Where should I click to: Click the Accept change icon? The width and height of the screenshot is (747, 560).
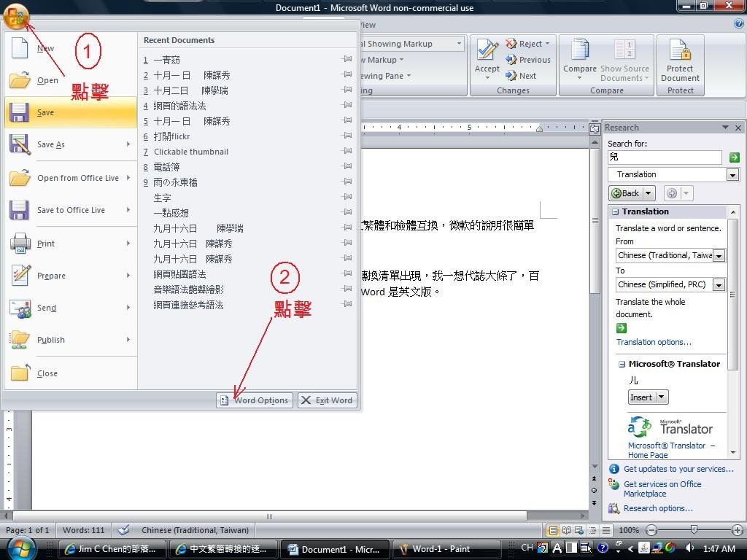pos(487,50)
